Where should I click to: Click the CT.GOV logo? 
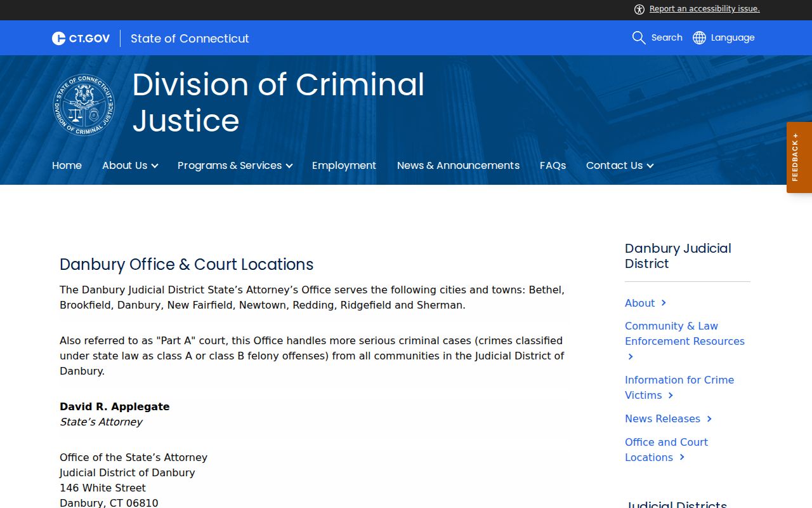tap(81, 38)
